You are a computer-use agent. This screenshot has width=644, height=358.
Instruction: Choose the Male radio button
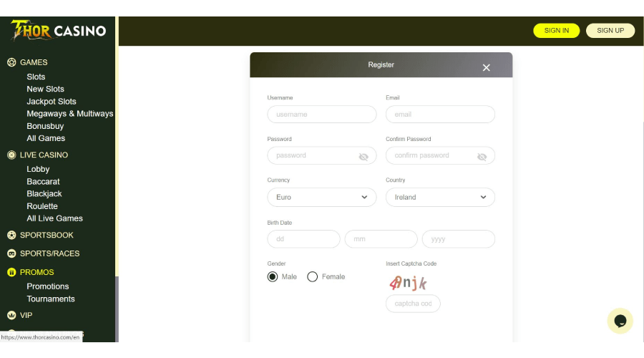273,277
